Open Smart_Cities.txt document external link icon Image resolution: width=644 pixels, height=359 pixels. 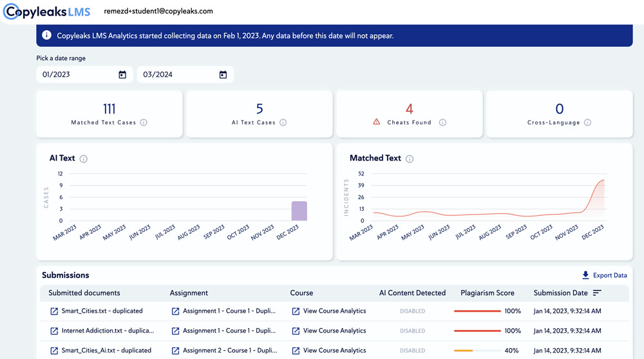(x=54, y=311)
